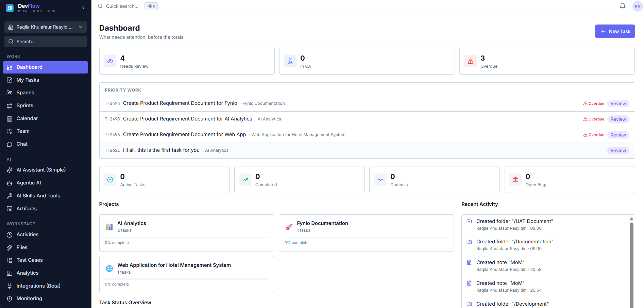The width and height of the screenshot is (644, 308).
Task: Click the Recent Activity scrollbar
Action: pyautogui.click(x=631, y=265)
